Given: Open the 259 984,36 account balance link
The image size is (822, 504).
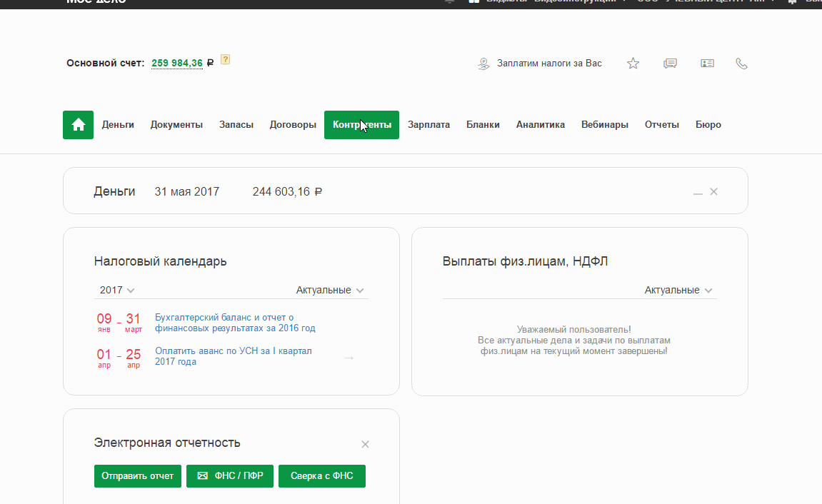Looking at the screenshot, I should click(x=176, y=64).
